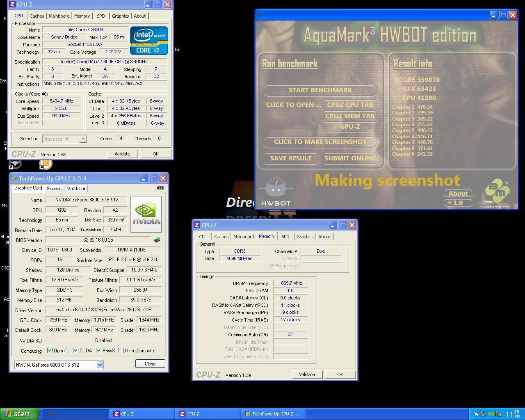Select CPU tab in CPU-Z Memory window

point(203,237)
